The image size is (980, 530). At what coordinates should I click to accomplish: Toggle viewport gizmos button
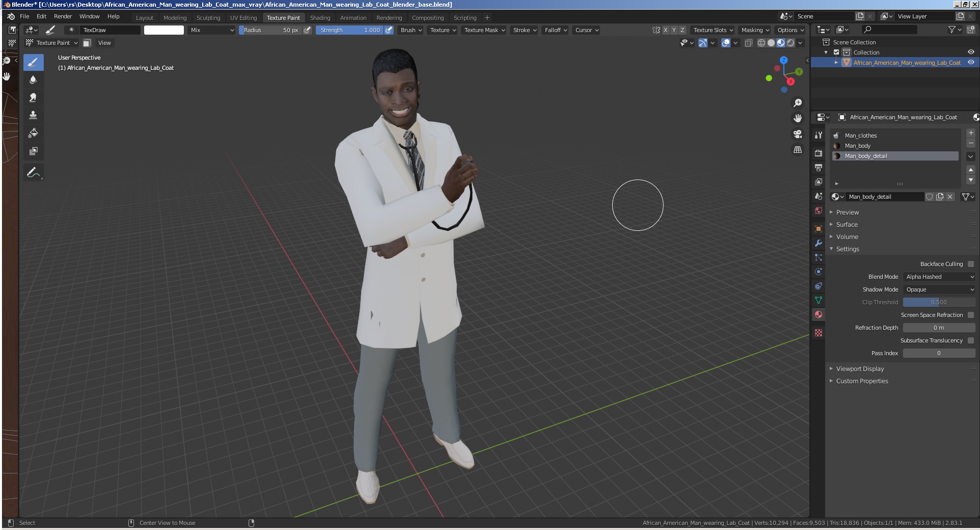(702, 43)
